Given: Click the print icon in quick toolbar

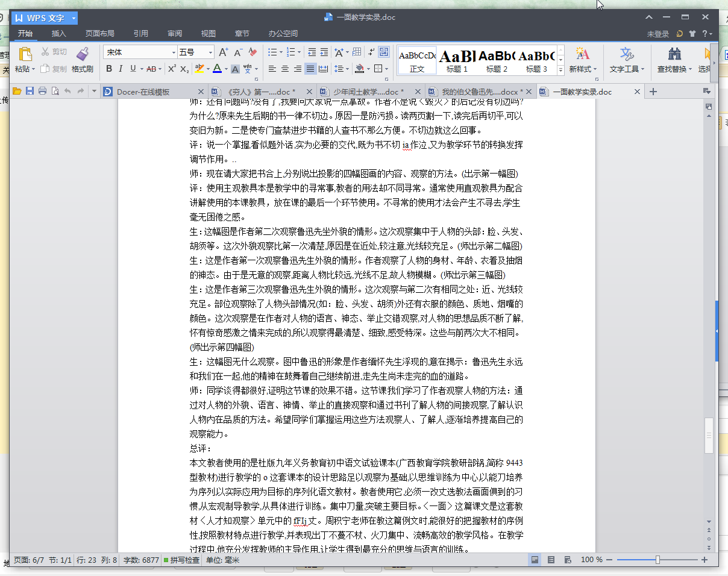Looking at the screenshot, I should [x=42, y=92].
